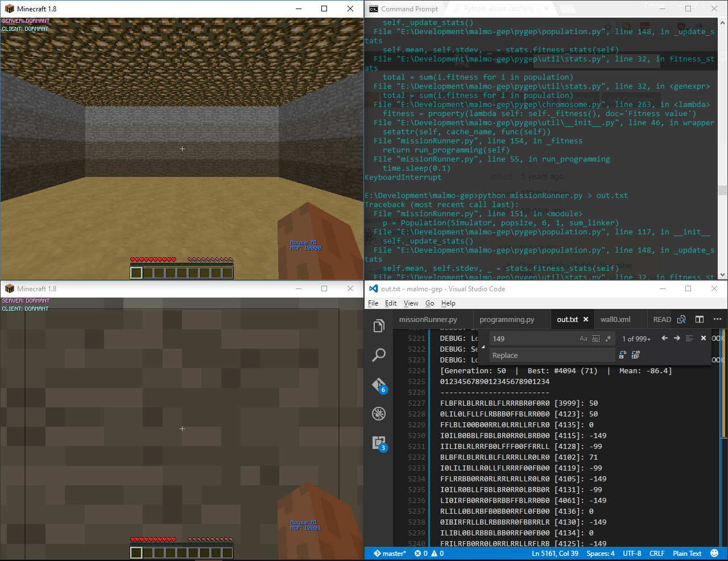Open Source Control view with 6 badge
This screenshot has width=728, height=561.
point(379,385)
